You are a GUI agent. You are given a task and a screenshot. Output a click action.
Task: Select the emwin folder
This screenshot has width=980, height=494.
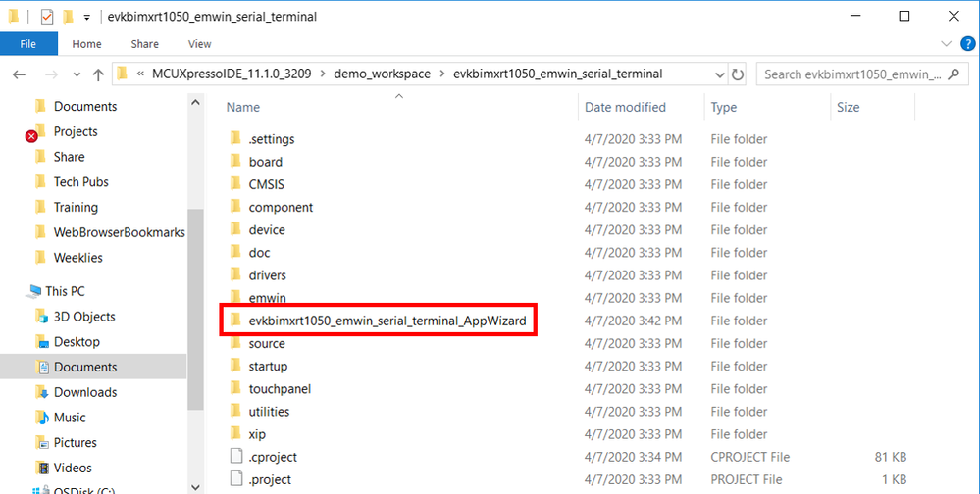[x=267, y=298]
